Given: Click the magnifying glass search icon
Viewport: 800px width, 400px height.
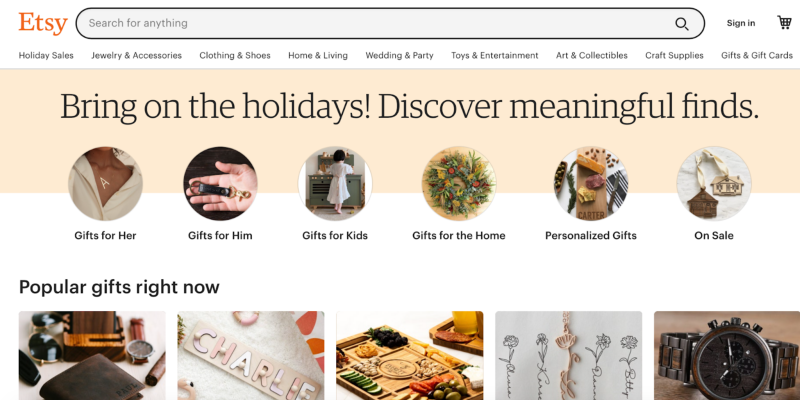Looking at the screenshot, I should (682, 23).
